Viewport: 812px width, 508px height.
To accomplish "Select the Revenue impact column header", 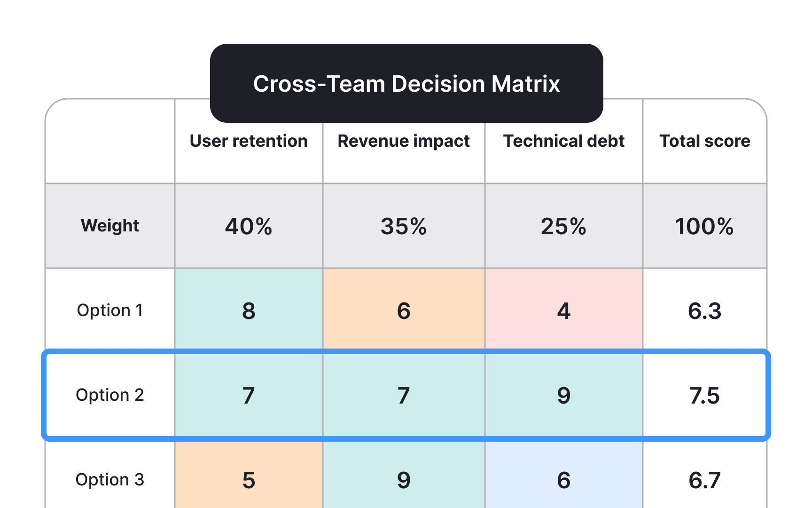I will (x=404, y=141).
